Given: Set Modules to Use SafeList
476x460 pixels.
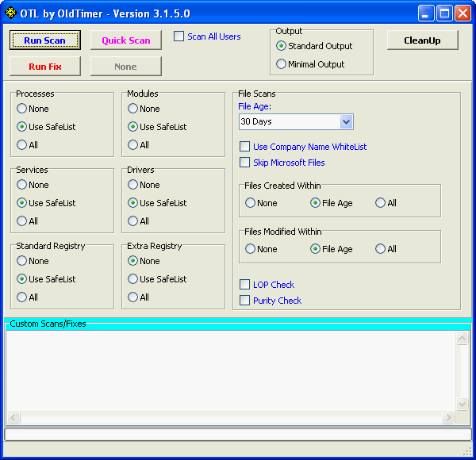Looking at the screenshot, I should (x=133, y=127).
